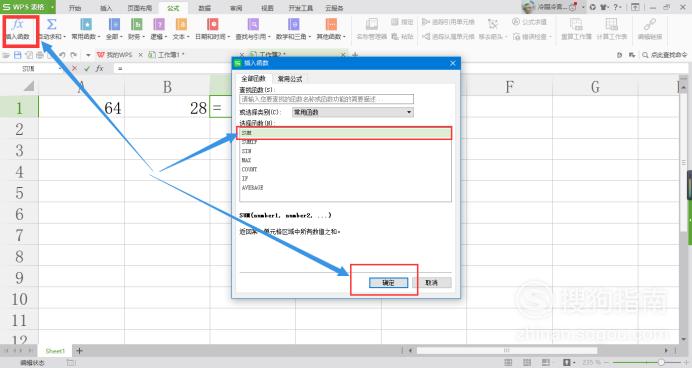Viewport: 692px width, 368px height.
Task: Open the WPS 表格 application menu dropdown
Action: 53,7
